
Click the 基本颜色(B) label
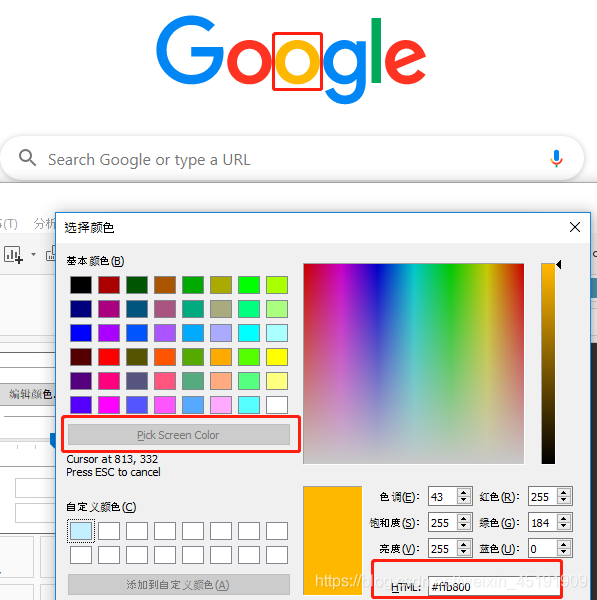point(95,261)
